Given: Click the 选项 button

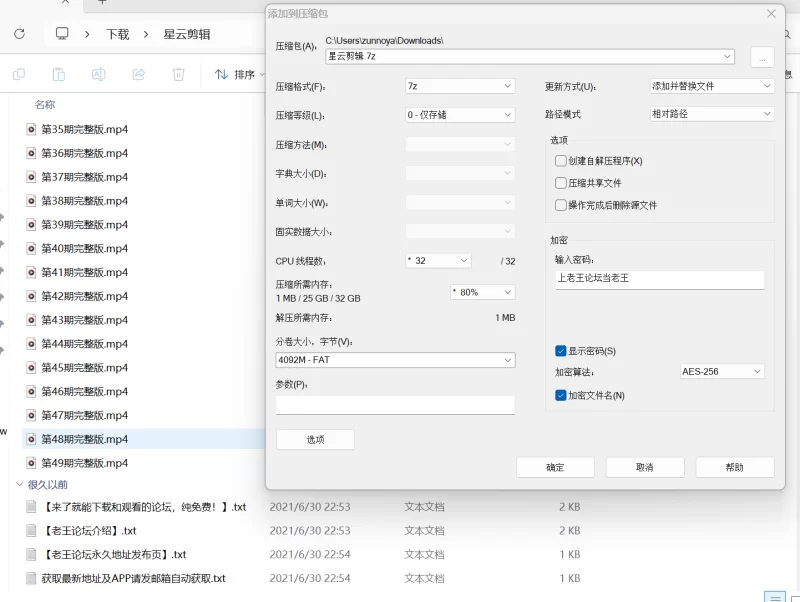Looking at the screenshot, I should (x=315, y=440).
